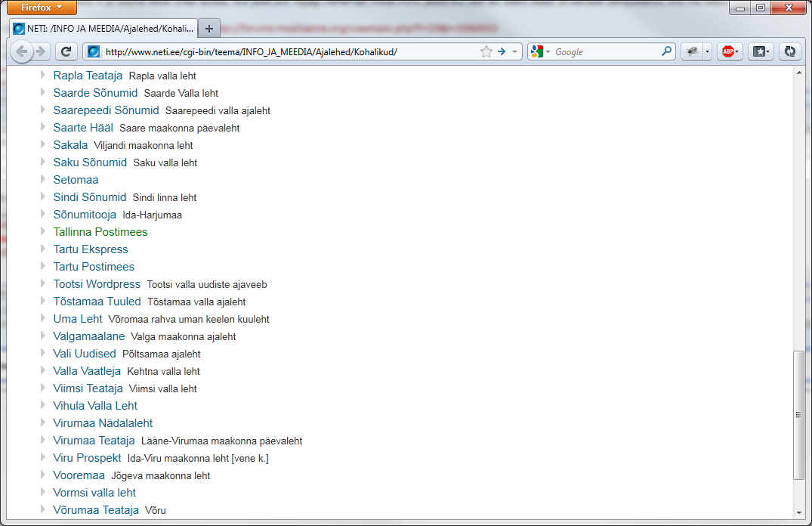Screen dimensions: 812x526
Task: Reload the current page
Action: tap(66, 51)
